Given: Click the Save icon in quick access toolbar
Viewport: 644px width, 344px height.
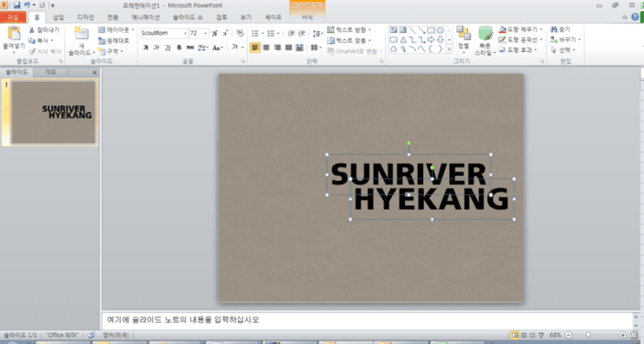Looking at the screenshot, I should tap(16, 5).
